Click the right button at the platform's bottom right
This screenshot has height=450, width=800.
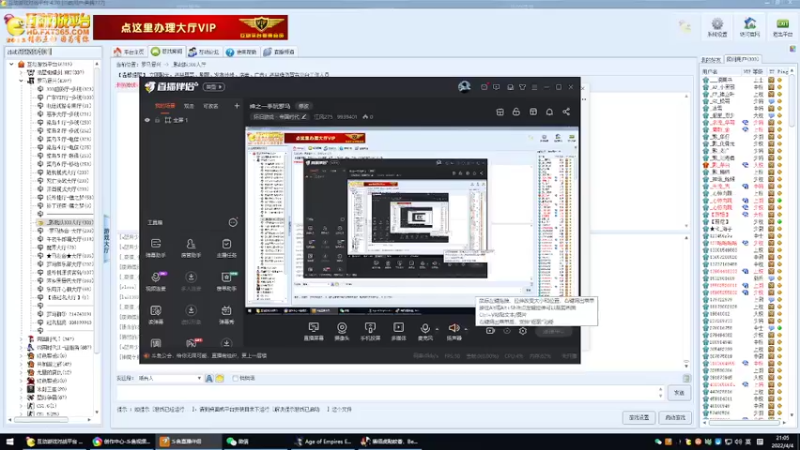coord(675,417)
